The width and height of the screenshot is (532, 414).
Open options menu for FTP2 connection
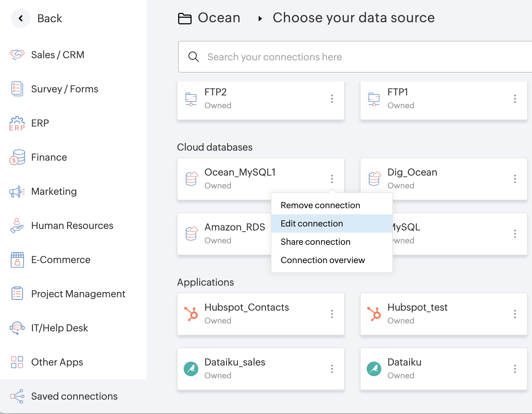(x=332, y=99)
